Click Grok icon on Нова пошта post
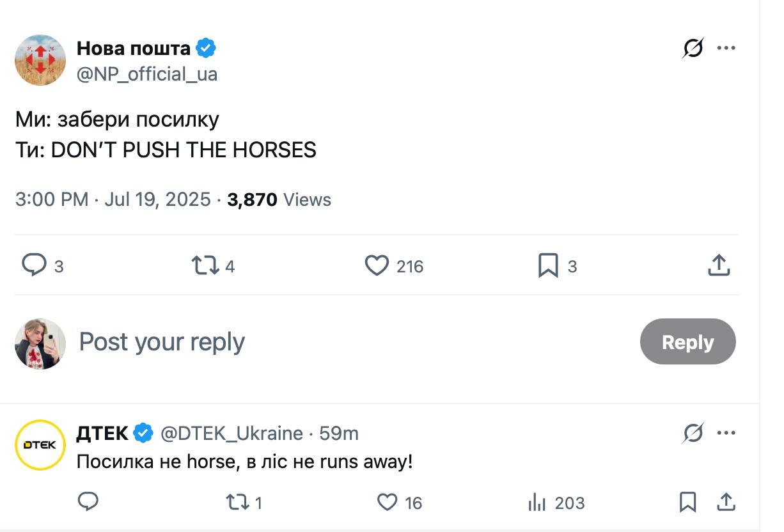The image size is (784, 532). point(693,48)
